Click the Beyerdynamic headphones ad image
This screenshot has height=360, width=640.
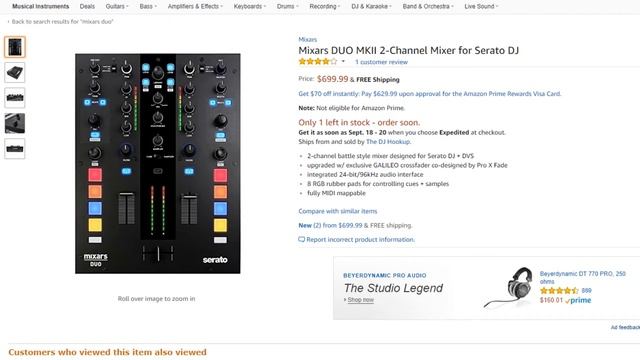(509, 288)
